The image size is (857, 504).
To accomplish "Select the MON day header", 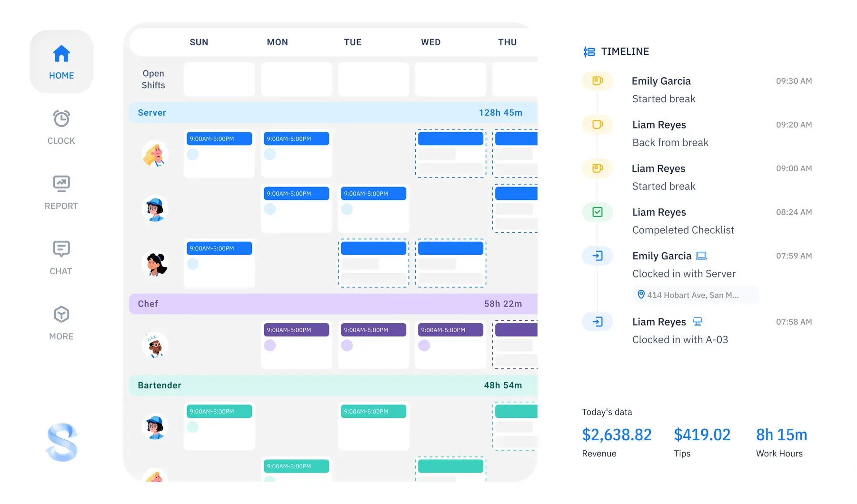I will (x=277, y=42).
